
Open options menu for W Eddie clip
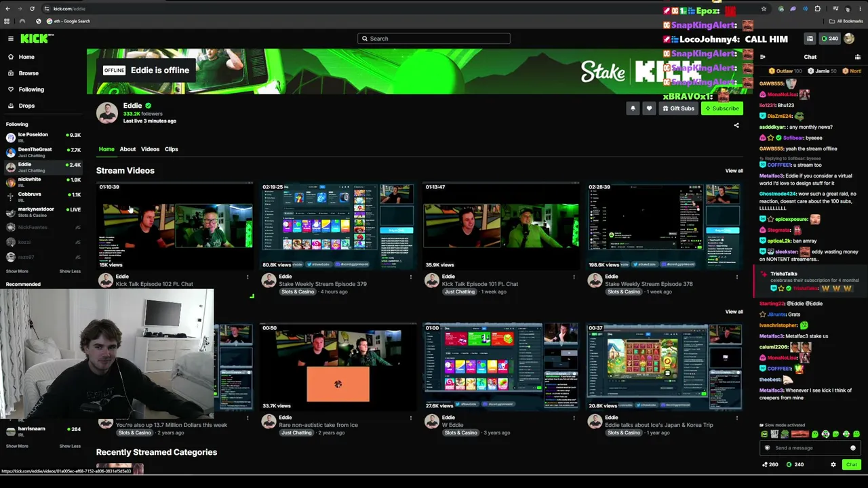coord(574,418)
